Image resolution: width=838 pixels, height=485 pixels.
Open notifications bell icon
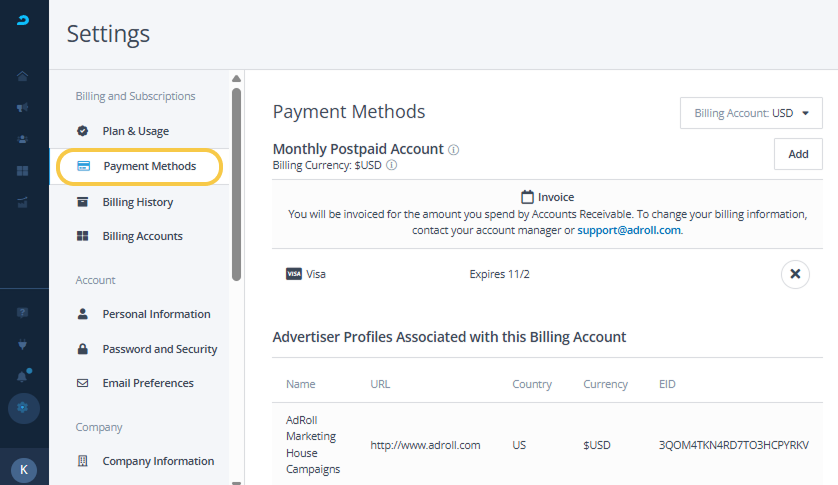(x=23, y=376)
